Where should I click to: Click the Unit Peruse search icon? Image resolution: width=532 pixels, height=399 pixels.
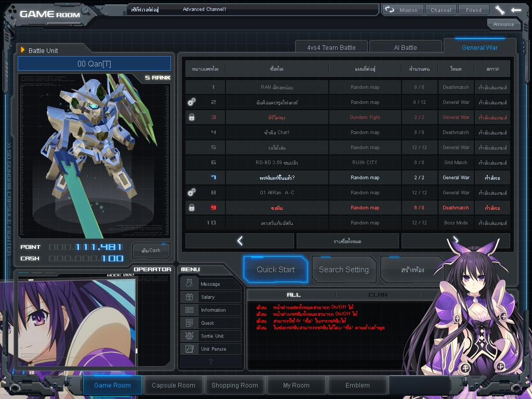pyautogui.click(x=189, y=349)
